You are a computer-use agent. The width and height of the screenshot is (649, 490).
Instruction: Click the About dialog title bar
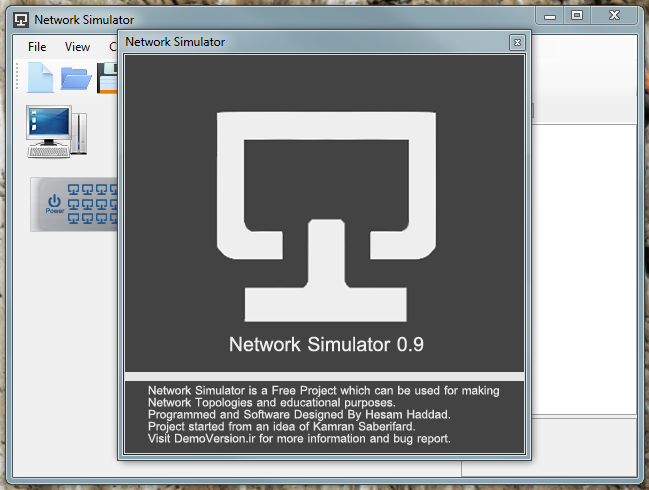pyautogui.click(x=300, y=42)
